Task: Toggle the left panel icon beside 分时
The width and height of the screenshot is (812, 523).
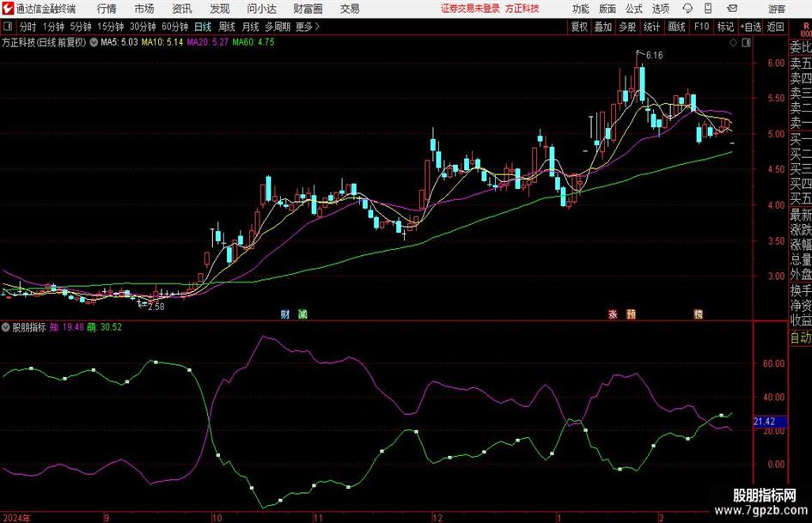Action: coord(7,27)
